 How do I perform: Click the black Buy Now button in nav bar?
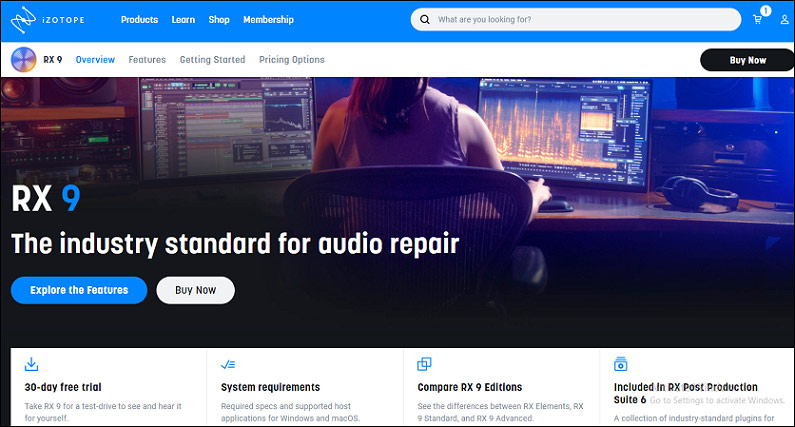tap(747, 60)
